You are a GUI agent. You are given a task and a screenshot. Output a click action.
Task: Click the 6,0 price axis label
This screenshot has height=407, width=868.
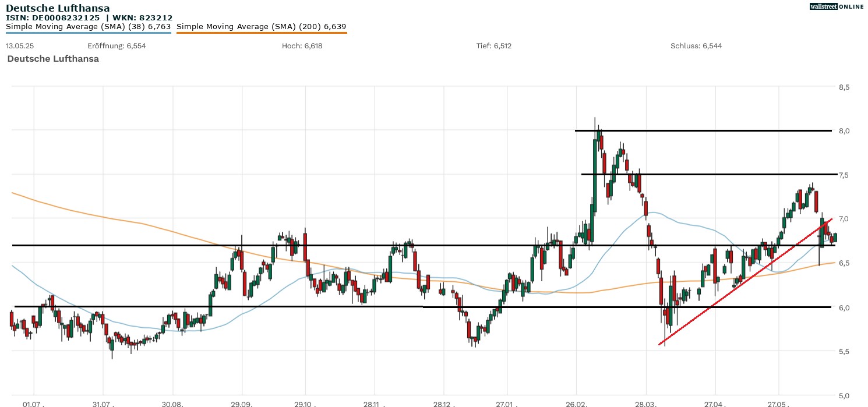click(x=844, y=307)
